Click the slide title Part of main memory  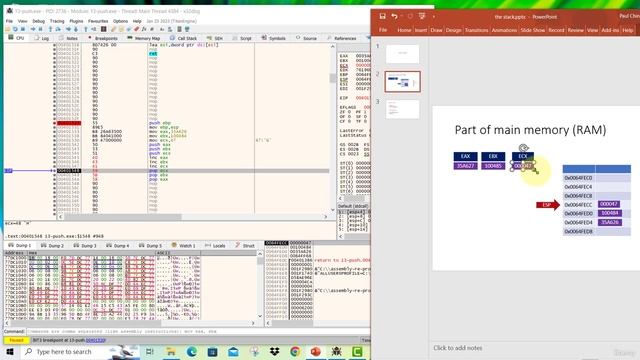tap(530, 130)
